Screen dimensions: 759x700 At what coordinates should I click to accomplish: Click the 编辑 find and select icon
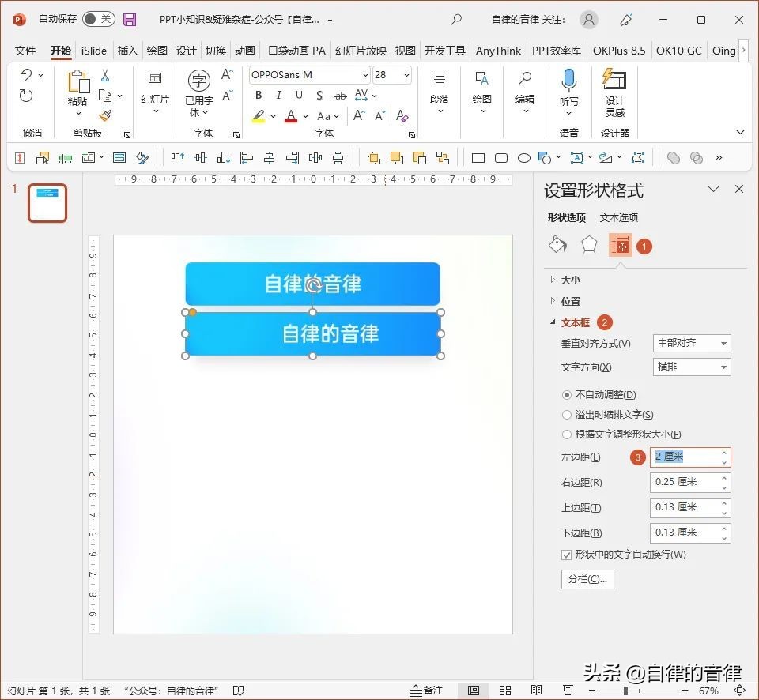coord(524,89)
